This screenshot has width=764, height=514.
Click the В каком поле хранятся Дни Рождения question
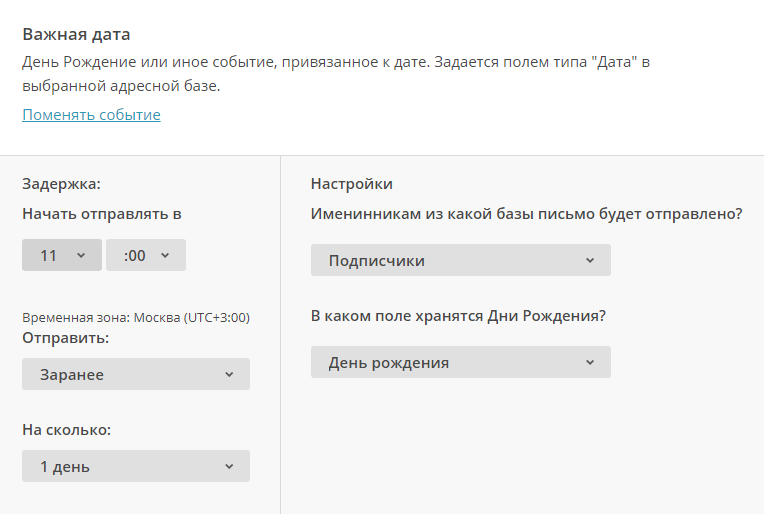click(x=458, y=316)
